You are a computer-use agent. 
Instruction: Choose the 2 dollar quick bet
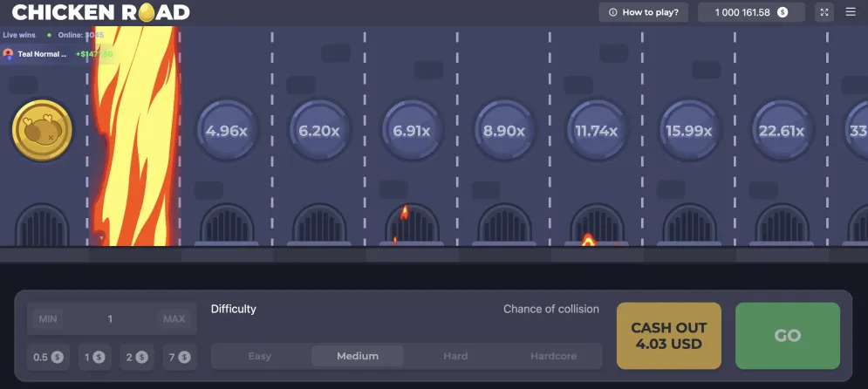(137, 357)
